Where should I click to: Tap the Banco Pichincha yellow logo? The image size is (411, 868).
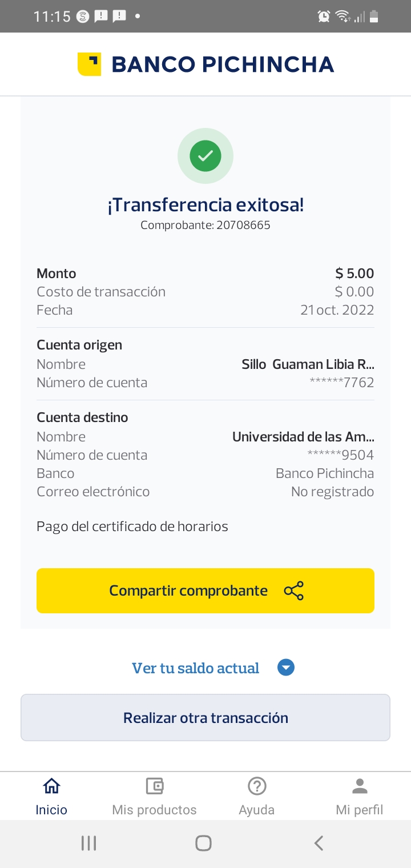[x=89, y=64]
